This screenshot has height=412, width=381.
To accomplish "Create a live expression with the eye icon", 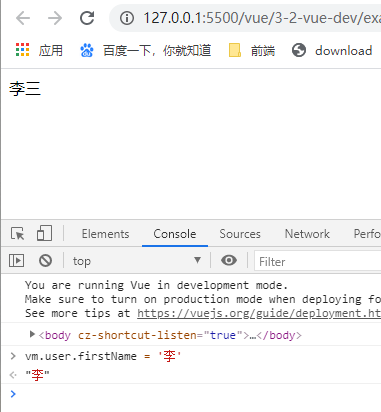I will click(229, 260).
